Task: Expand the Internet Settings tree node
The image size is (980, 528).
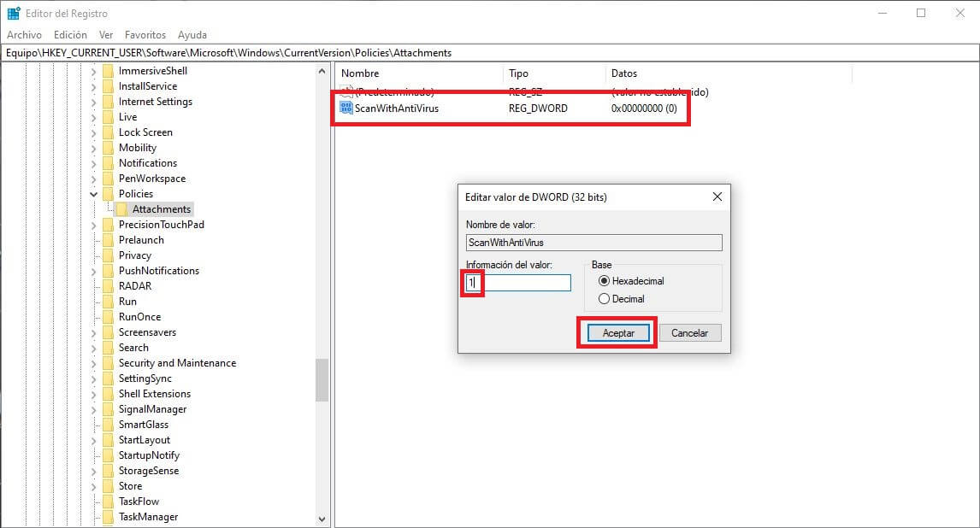Action: 94,102
